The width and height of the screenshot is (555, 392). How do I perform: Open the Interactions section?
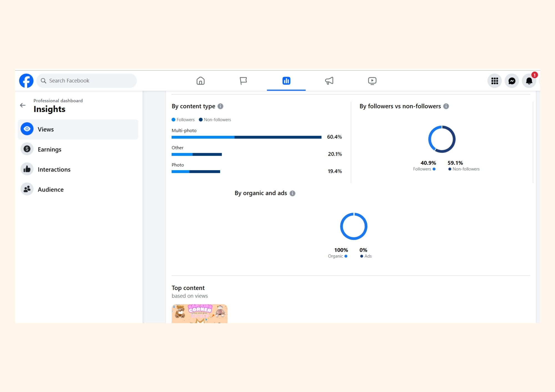pyautogui.click(x=78, y=169)
